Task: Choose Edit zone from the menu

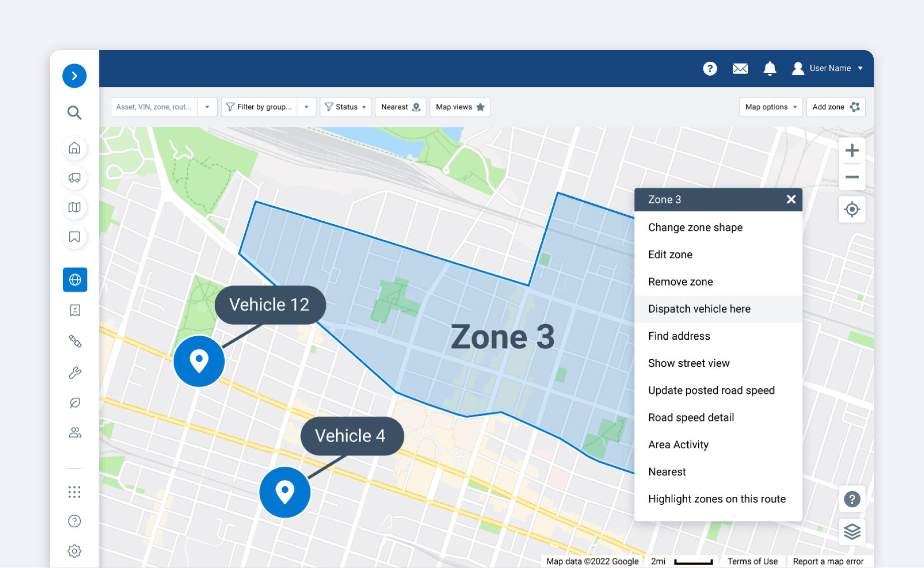Action: click(x=718, y=254)
